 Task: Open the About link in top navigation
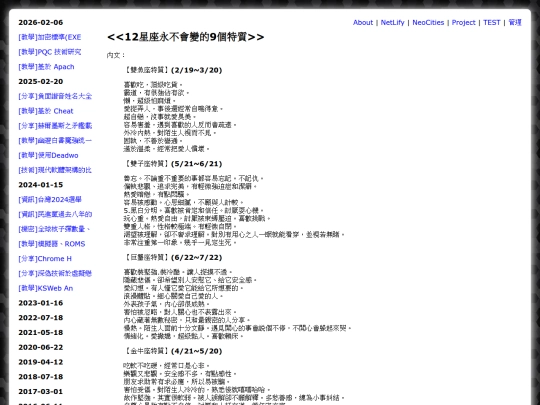(363, 22)
